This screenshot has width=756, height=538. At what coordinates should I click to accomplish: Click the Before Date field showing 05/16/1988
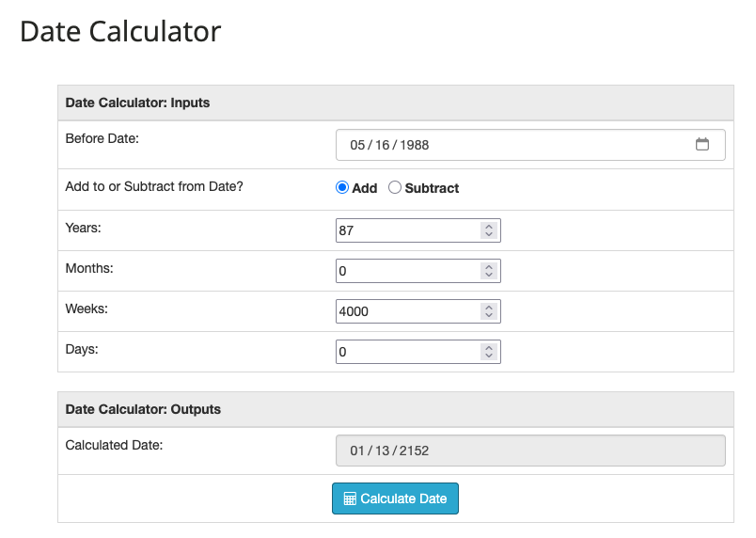tap(530, 145)
